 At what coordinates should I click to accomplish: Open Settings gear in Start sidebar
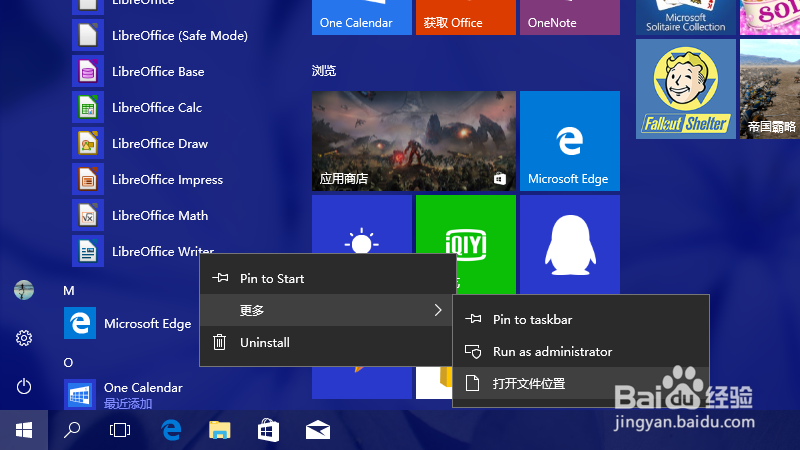coord(24,338)
